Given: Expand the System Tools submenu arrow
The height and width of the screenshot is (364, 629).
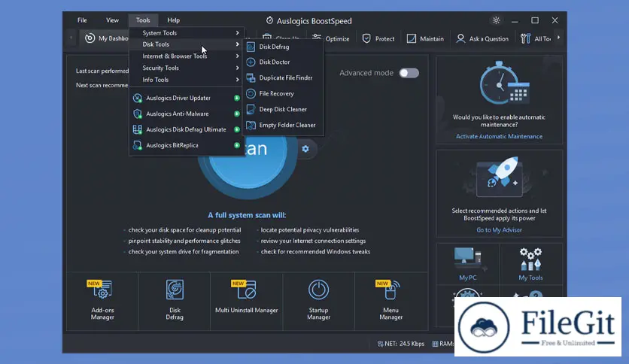Looking at the screenshot, I should point(238,33).
